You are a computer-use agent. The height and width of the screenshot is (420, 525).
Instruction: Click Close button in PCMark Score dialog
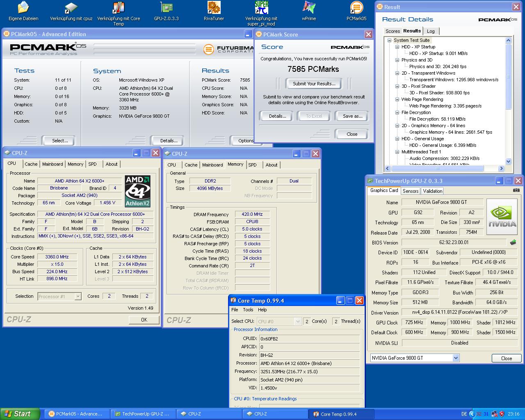tap(352, 134)
